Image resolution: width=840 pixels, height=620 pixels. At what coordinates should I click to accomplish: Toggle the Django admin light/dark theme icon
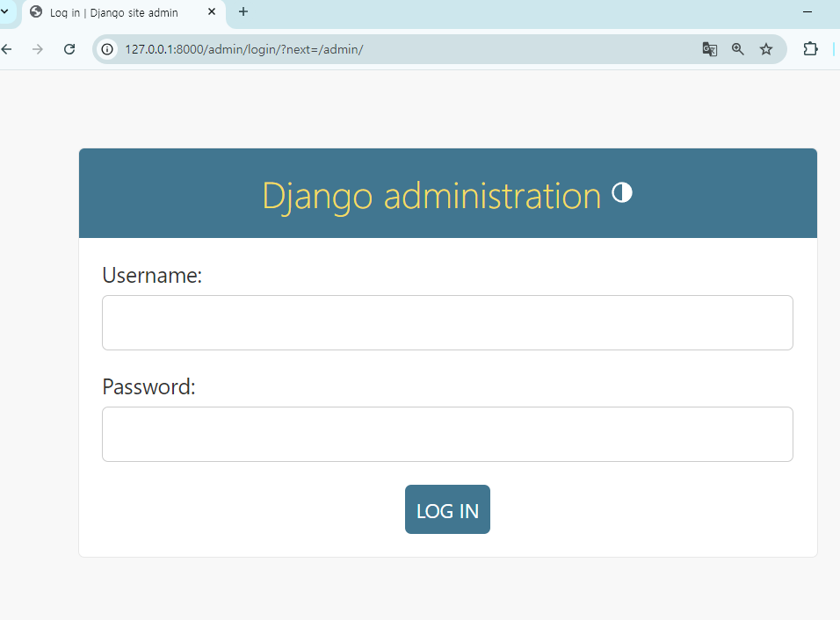[x=622, y=192]
